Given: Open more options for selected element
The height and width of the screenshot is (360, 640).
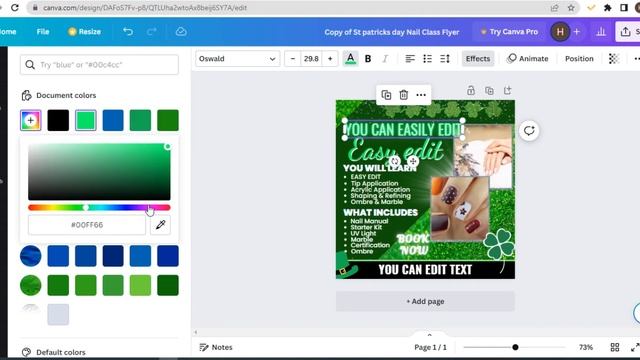Looking at the screenshot, I should click(x=421, y=95).
